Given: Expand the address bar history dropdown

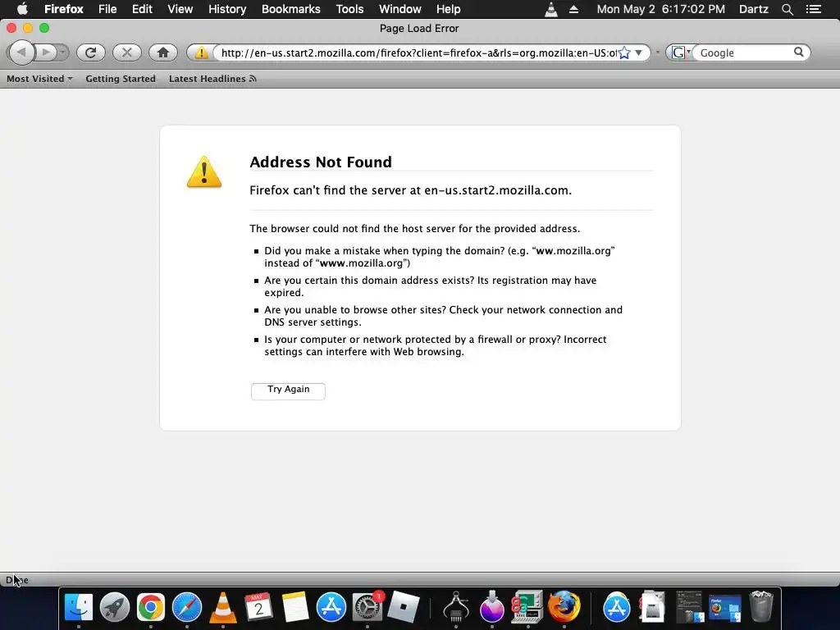Looking at the screenshot, I should (x=638, y=52).
